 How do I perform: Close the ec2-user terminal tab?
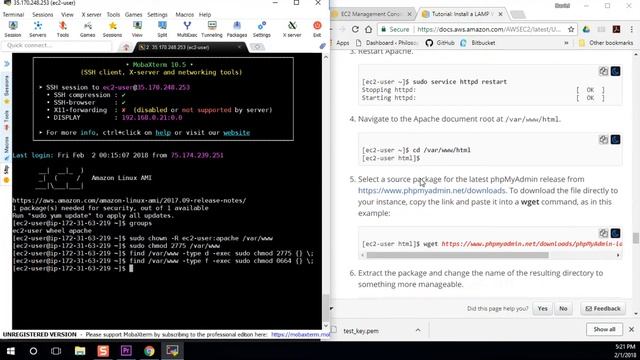(240, 47)
